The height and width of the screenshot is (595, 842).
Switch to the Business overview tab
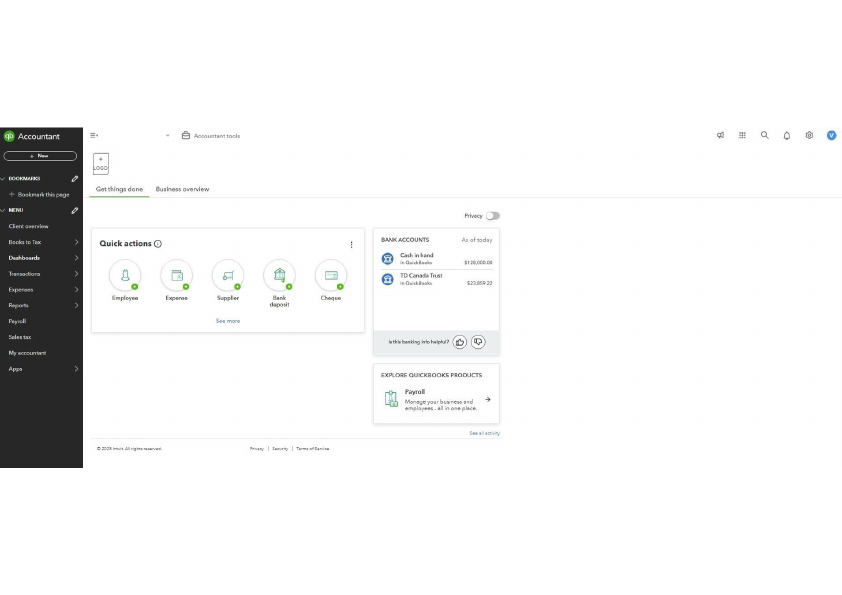tap(185, 188)
